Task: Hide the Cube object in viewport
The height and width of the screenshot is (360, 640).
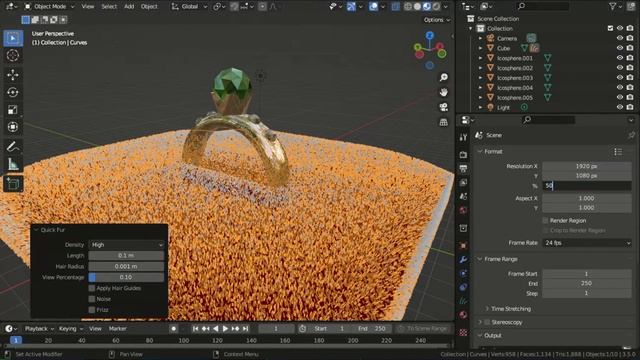Action: coord(620,48)
